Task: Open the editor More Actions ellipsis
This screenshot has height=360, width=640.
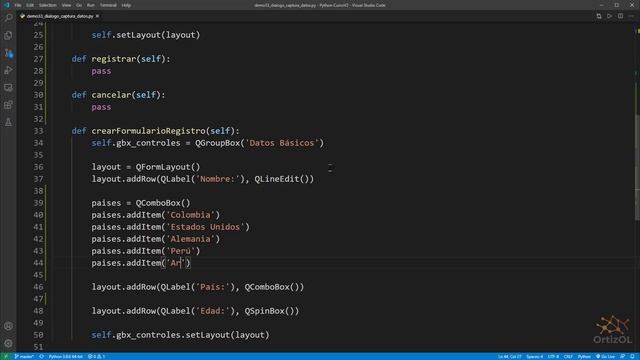Action: click(631, 16)
